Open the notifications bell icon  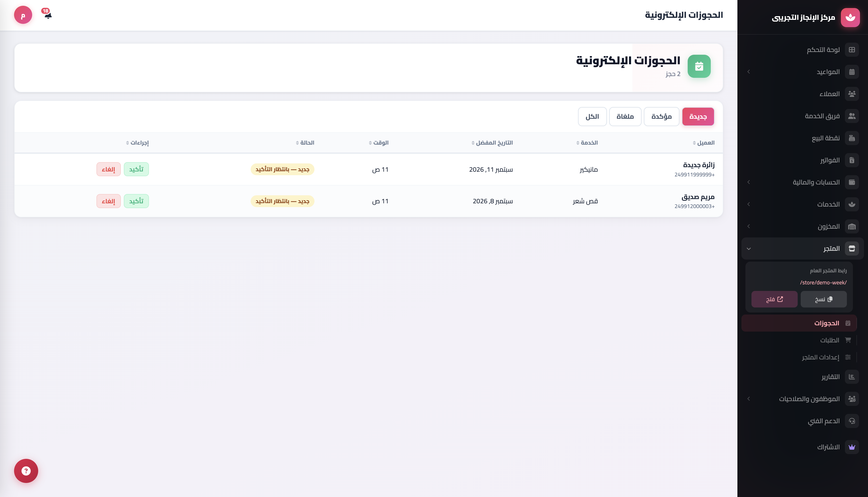(x=48, y=15)
